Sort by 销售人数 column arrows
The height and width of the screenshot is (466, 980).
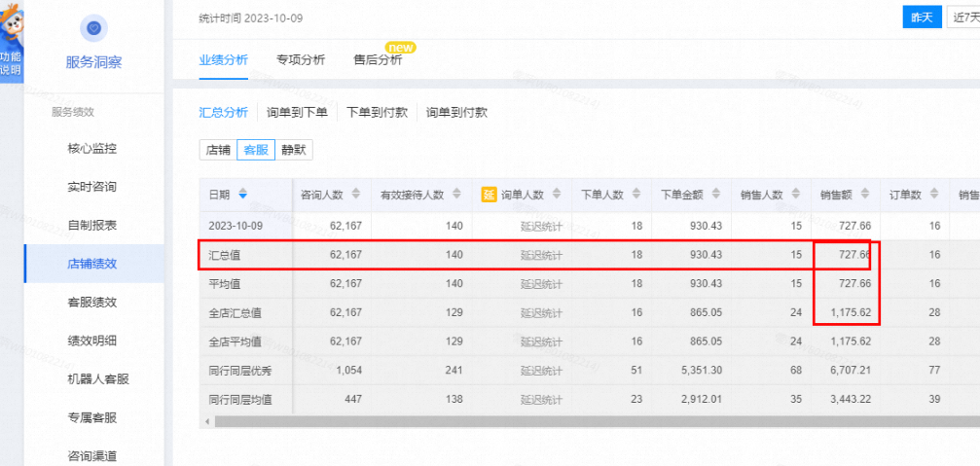796,195
